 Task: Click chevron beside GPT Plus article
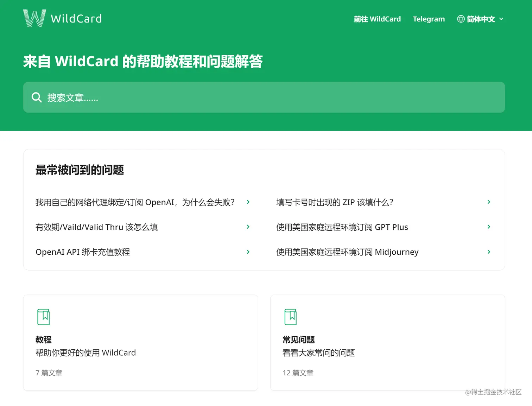click(489, 227)
